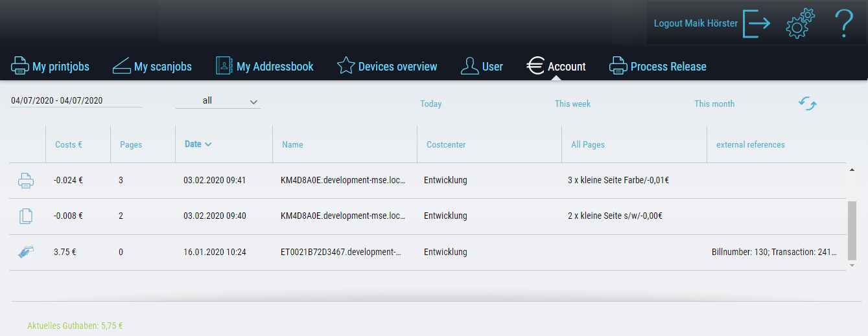Click the refresh arrows icon
Image resolution: width=868 pixels, height=336 pixels.
(807, 104)
